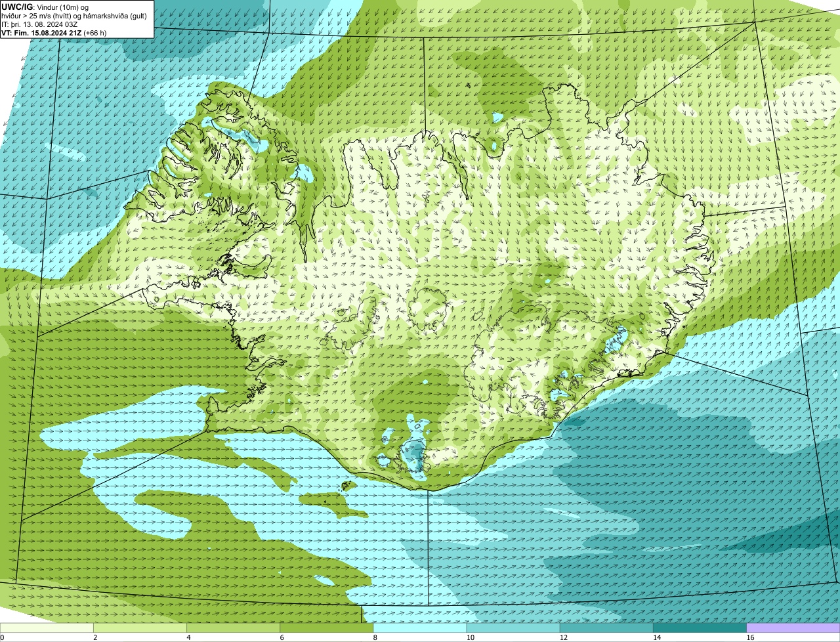Click the legend scale label '2'
Screen dimensions: 840x642
(x=95, y=637)
